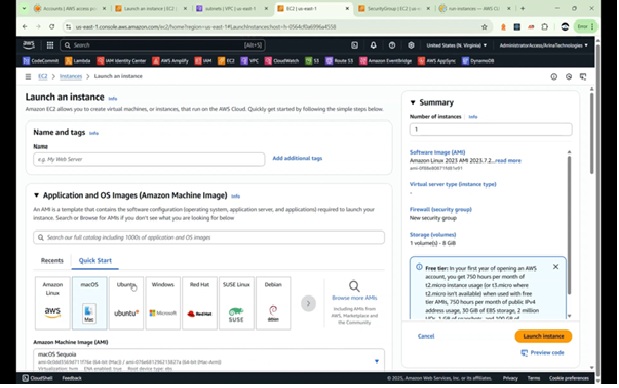Screen dimensions: 619x388
Task: Open the CloudWatch favorites shortcut
Action: [282, 61]
